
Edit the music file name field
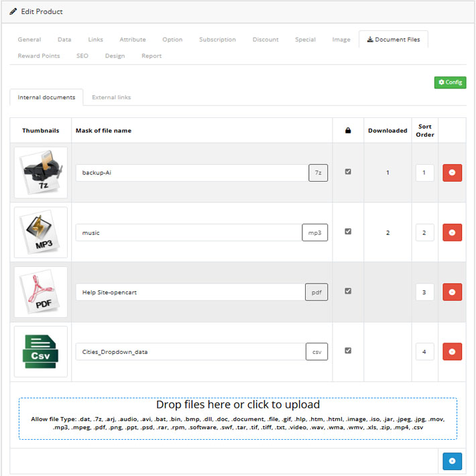click(189, 233)
